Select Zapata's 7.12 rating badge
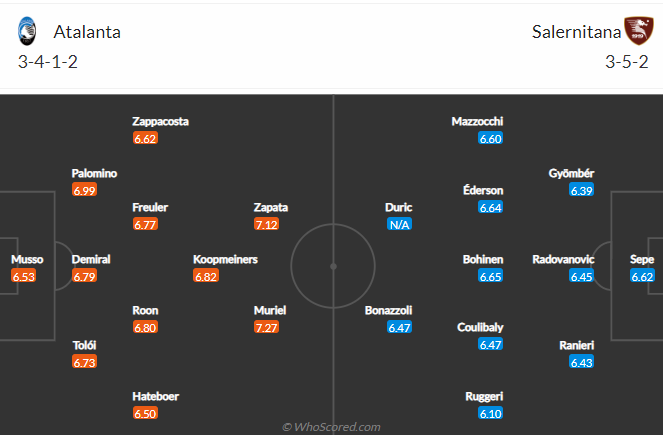This screenshot has width=663, height=435. pyautogui.click(x=266, y=224)
